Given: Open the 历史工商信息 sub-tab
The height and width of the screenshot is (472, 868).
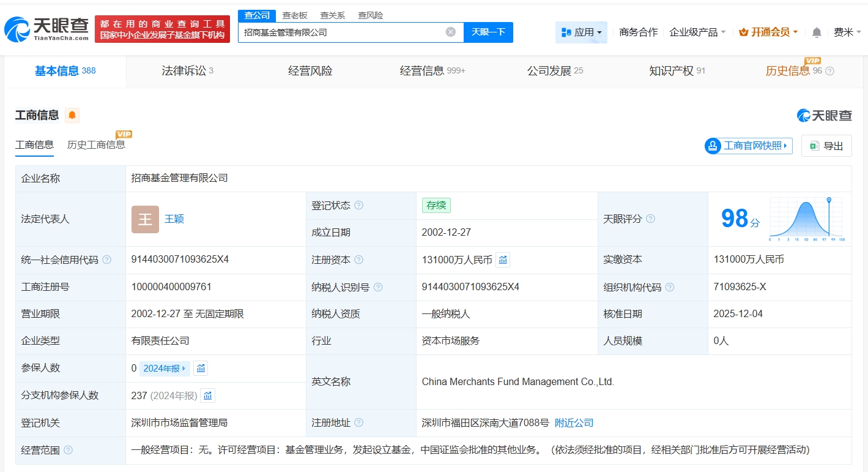Looking at the screenshot, I should click(96, 144).
